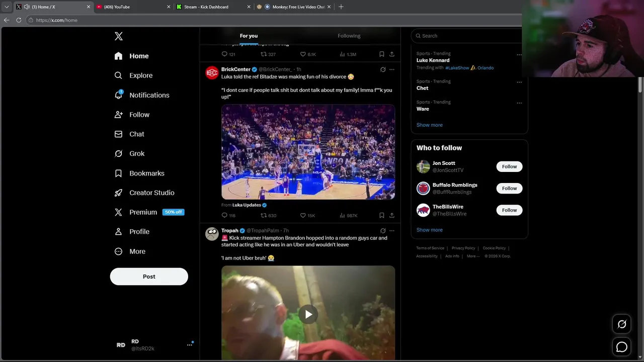The image size is (644, 362).
Task: Show more Who to follow suggestions
Action: tap(430, 230)
